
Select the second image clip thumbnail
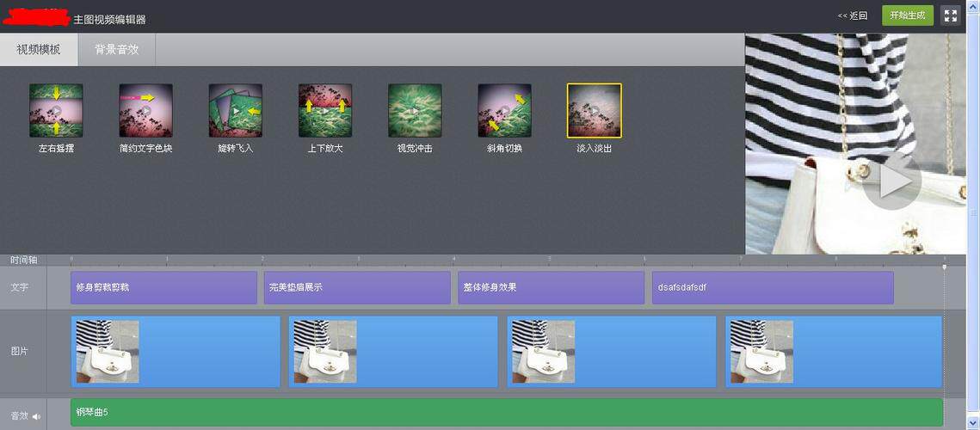coord(325,351)
